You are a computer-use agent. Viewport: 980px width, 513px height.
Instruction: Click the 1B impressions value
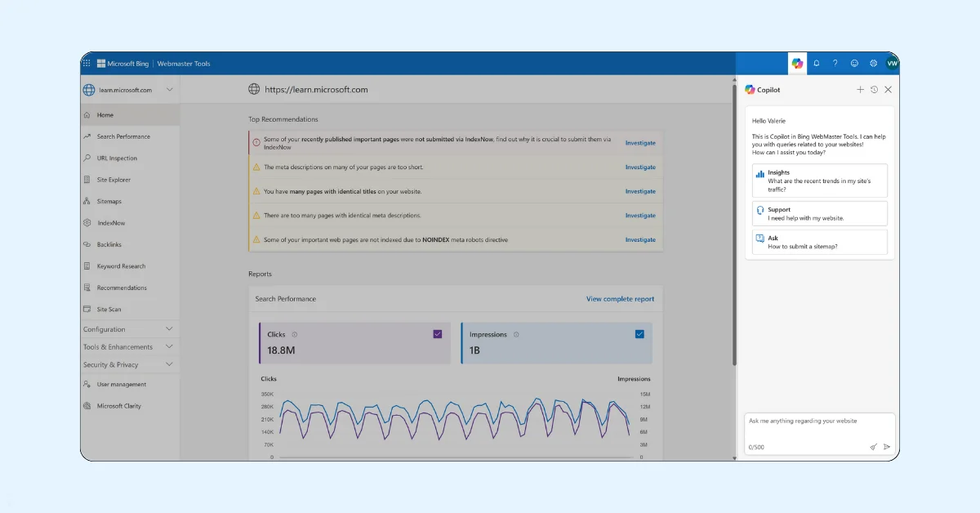[474, 350]
